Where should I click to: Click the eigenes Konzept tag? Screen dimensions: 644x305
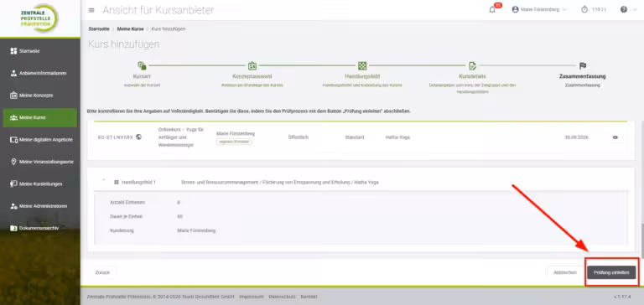(234, 142)
